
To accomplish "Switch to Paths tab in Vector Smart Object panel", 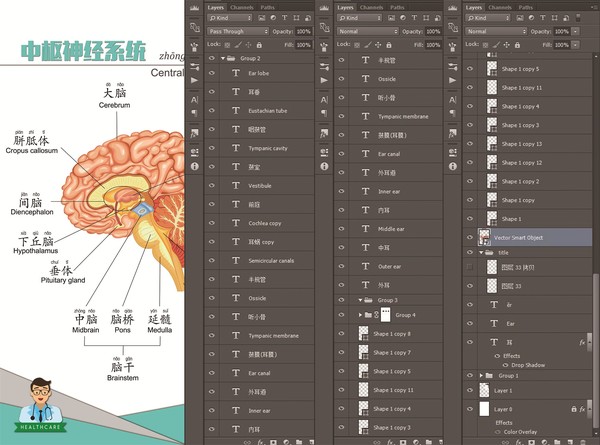I will 525,7.
